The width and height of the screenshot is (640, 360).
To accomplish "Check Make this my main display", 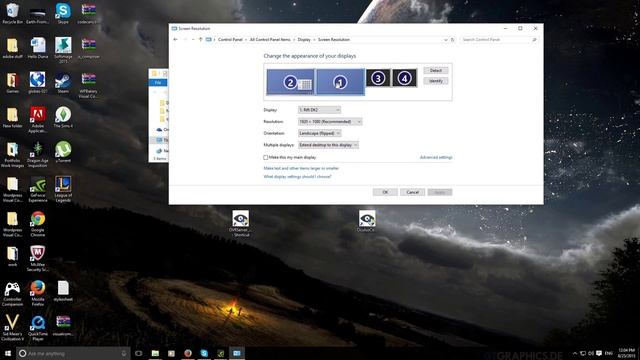I will pos(266,157).
